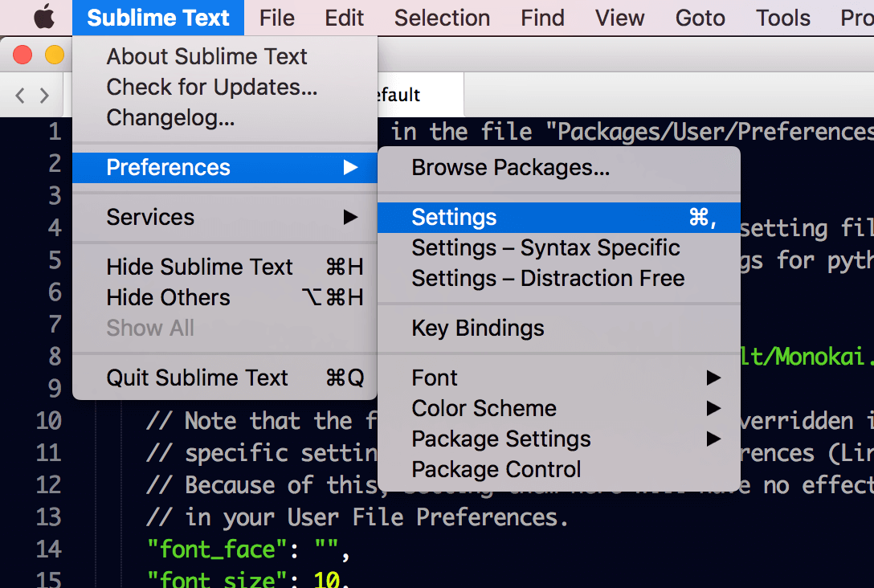Expand the Color Scheme submenu

tap(558, 409)
